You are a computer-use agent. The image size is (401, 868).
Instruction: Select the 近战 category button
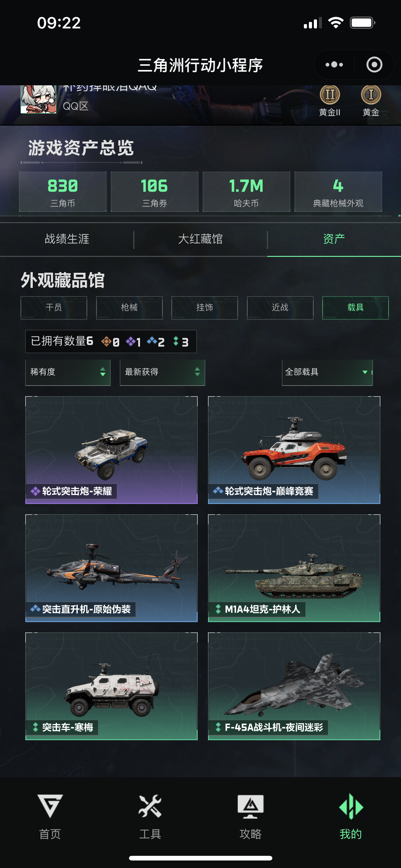point(280,308)
